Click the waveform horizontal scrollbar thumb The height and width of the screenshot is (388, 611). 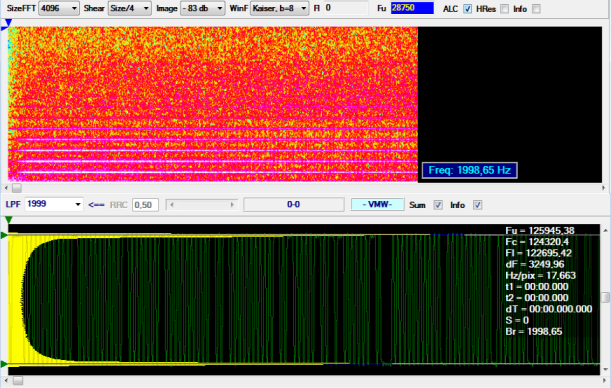[18, 380]
